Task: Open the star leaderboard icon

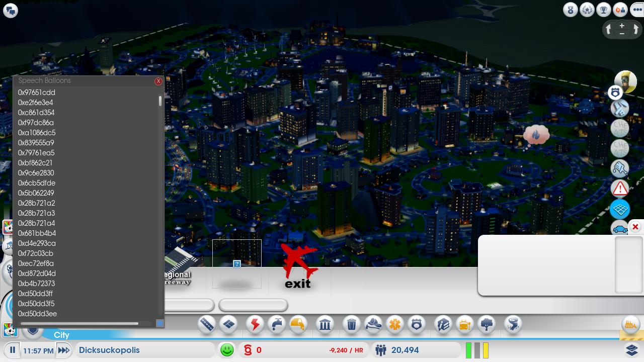Action: point(587,10)
